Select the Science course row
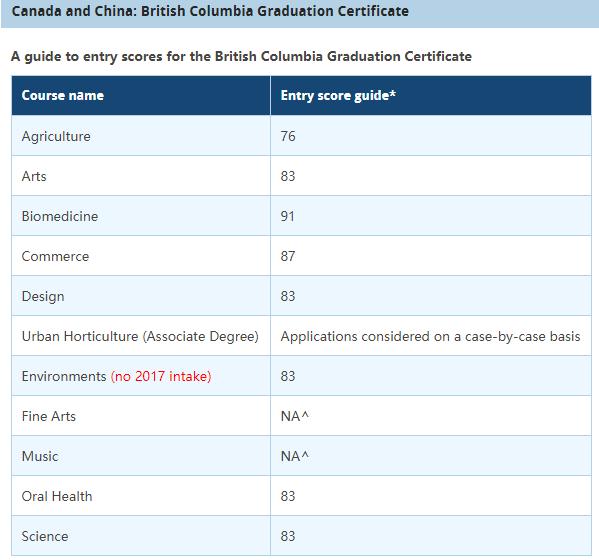The width and height of the screenshot is (599, 560). [301, 536]
